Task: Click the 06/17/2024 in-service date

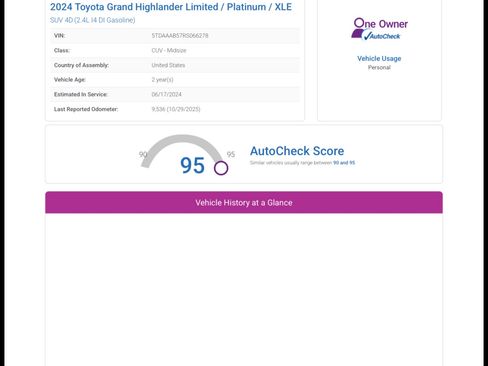Action: [x=167, y=94]
